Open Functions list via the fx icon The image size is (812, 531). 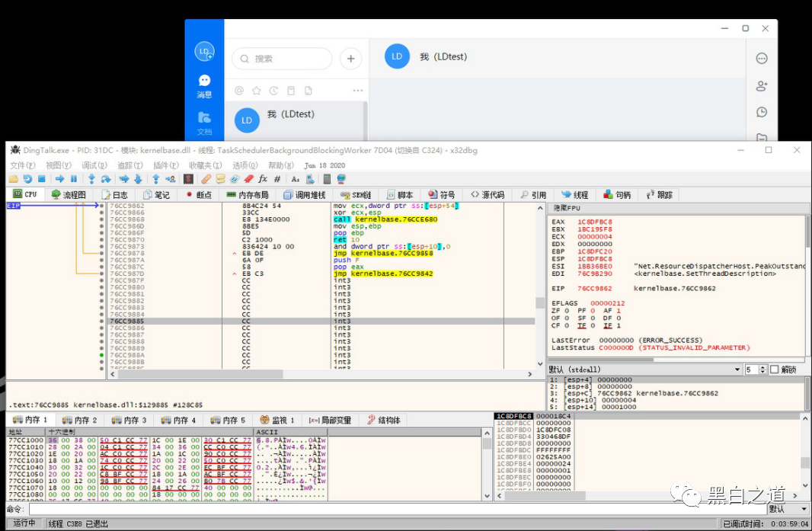coord(263,179)
